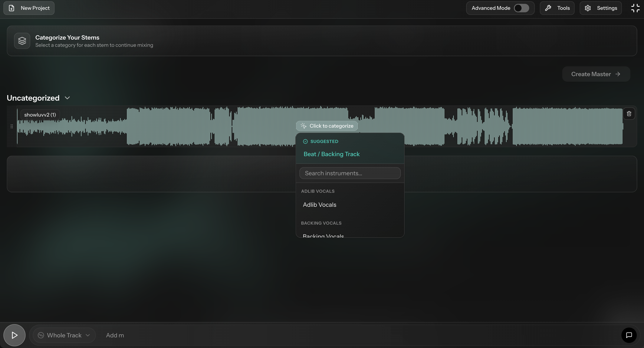Image resolution: width=644 pixels, height=348 pixels.
Task: Expand the Uncategorized section chevron
Action: [67, 98]
